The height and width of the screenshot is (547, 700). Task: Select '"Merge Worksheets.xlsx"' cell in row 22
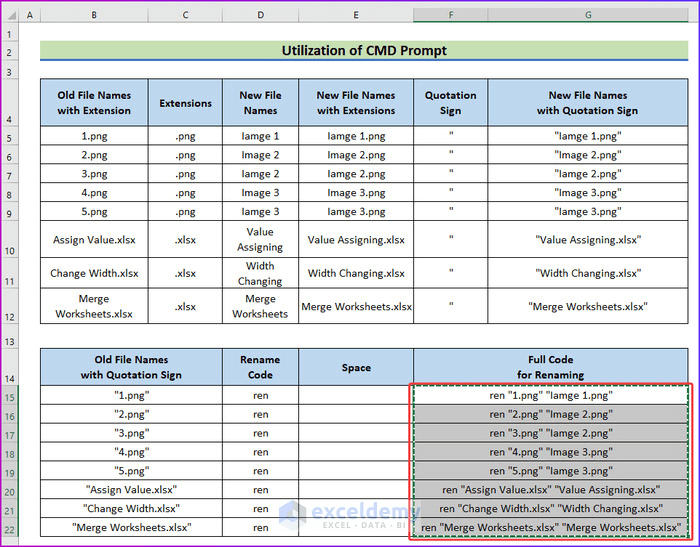coord(131,527)
